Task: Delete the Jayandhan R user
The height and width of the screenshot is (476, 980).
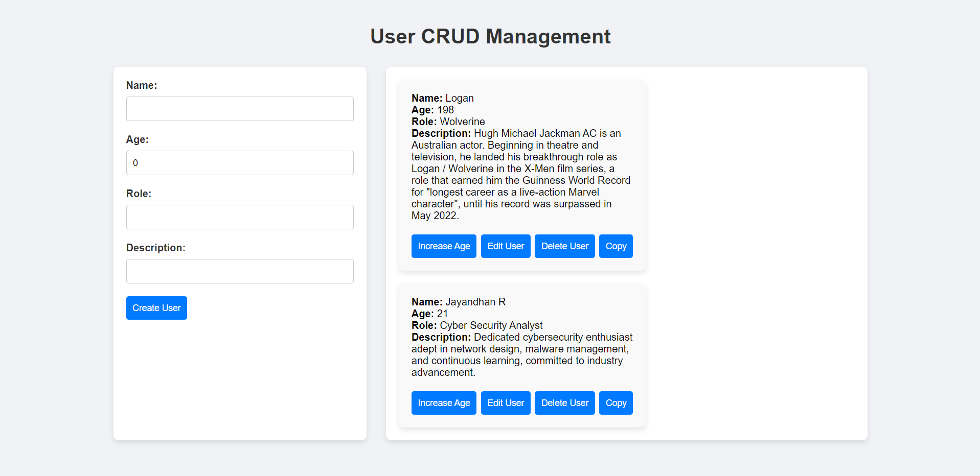Action: (x=564, y=403)
